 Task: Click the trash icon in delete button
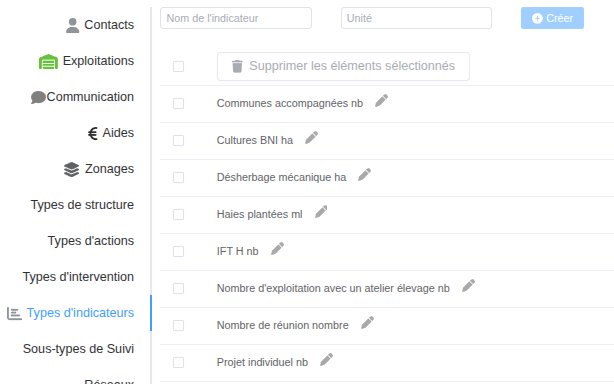(x=237, y=66)
